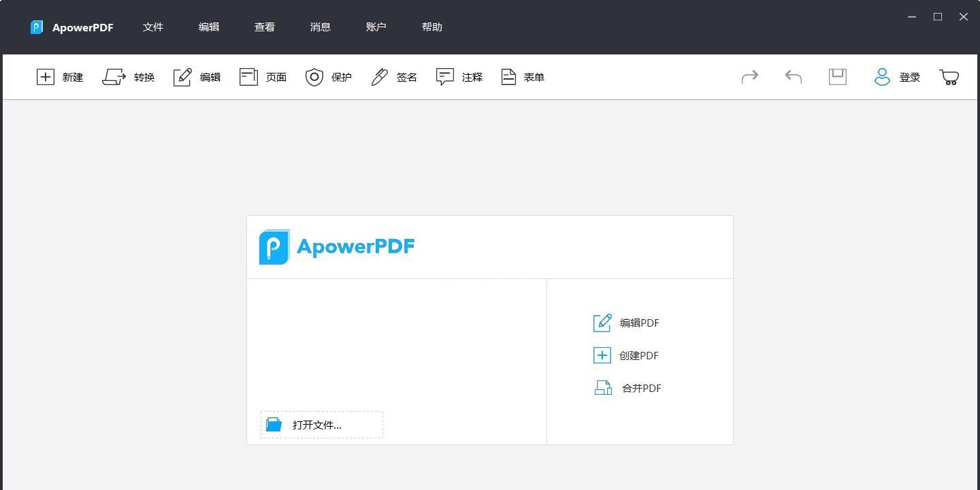This screenshot has height=490, width=980.
Task: Click the user login (登录) icon
Action: [882, 77]
